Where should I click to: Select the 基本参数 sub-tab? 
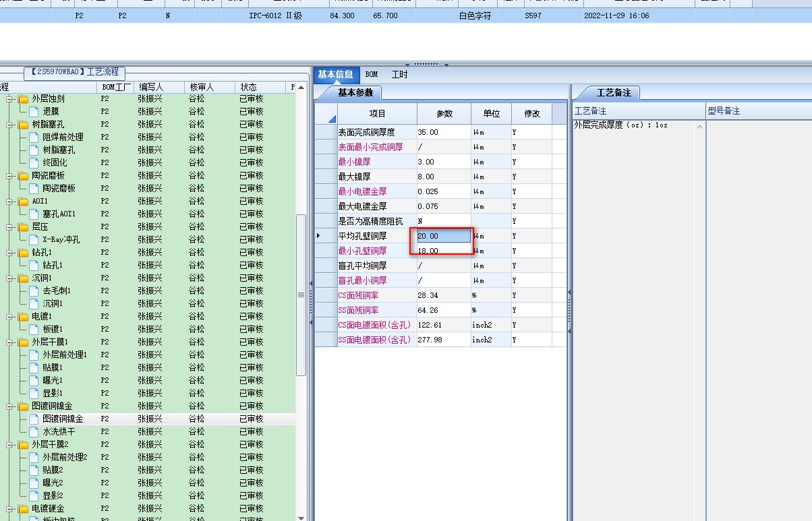(x=355, y=92)
